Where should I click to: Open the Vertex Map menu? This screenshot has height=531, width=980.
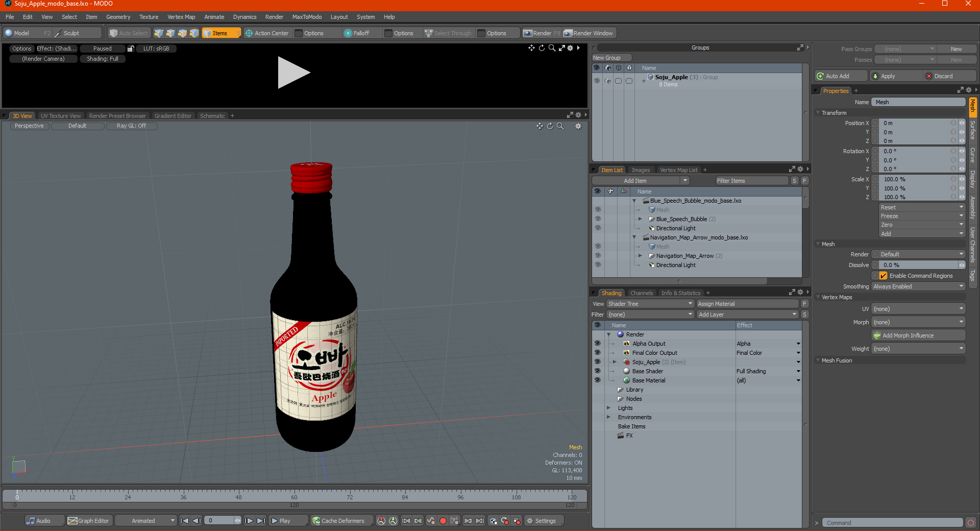(x=181, y=17)
